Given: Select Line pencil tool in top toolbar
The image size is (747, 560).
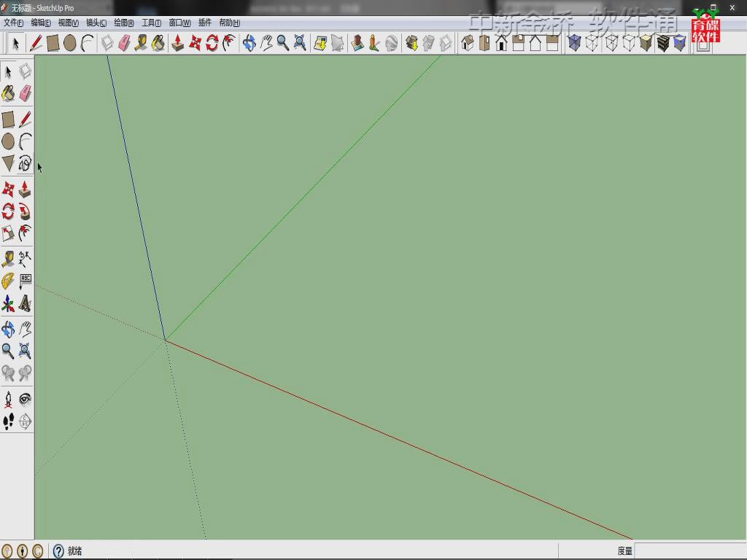Looking at the screenshot, I should point(36,43).
